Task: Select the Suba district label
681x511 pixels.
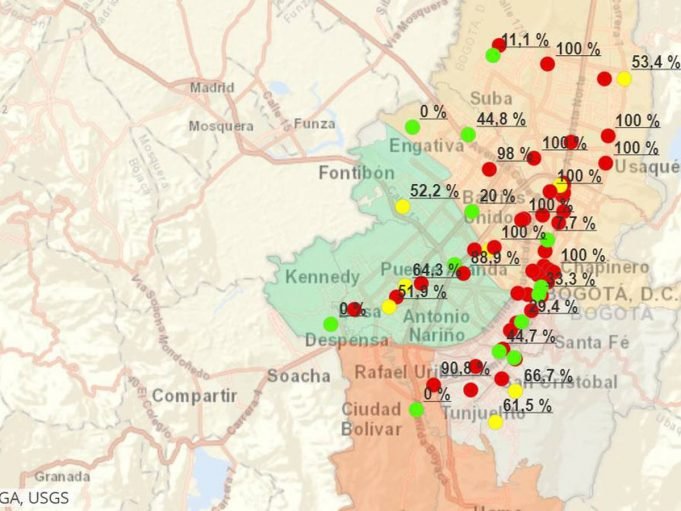Action: coord(491,98)
